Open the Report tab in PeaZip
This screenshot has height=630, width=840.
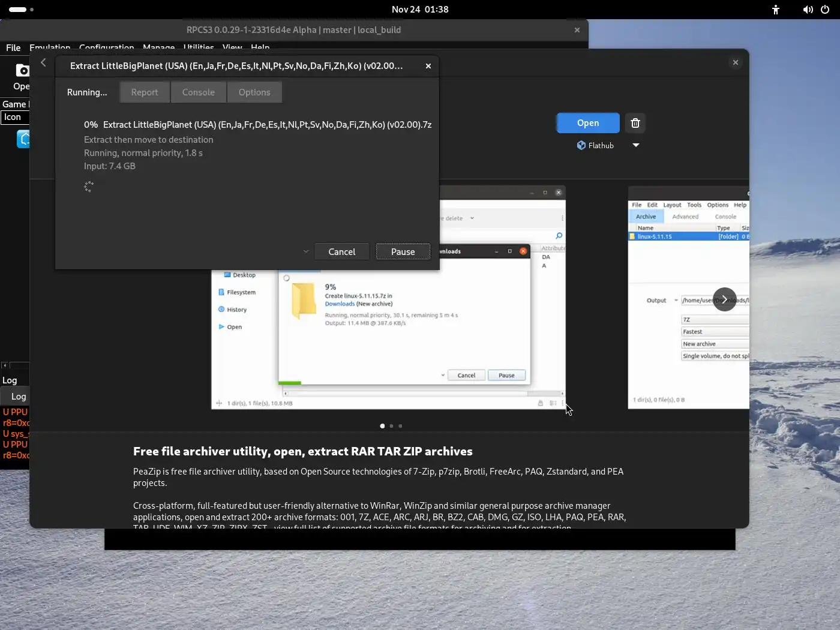(x=145, y=92)
